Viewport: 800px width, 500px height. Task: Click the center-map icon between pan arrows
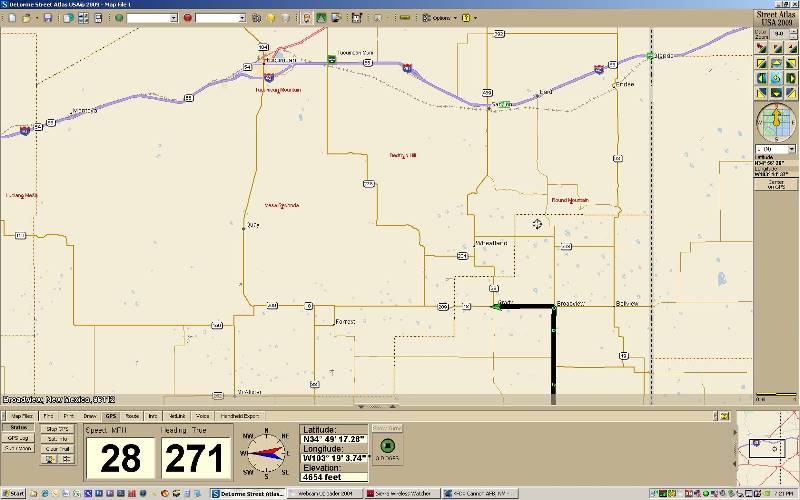776,78
